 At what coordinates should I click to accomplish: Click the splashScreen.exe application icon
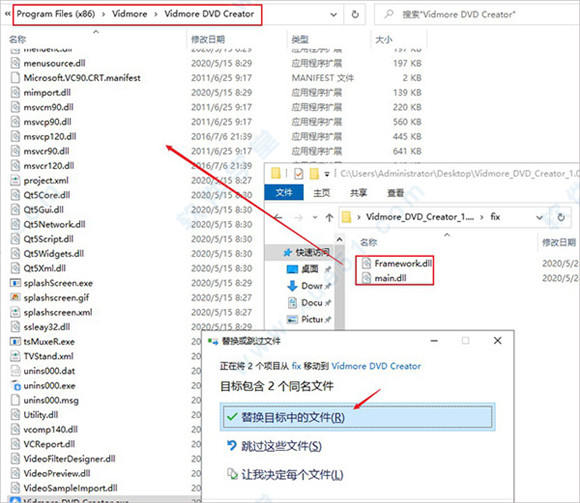(x=15, y=283)
